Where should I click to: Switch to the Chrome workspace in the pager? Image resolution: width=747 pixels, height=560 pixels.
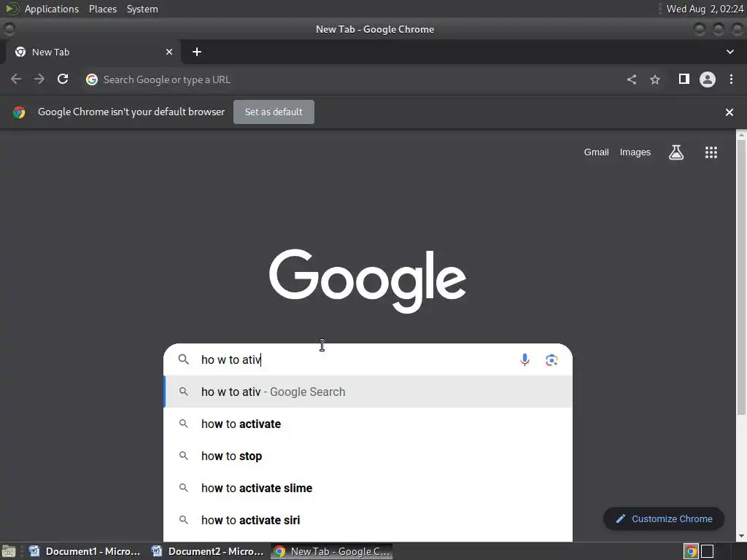point(691,551)
